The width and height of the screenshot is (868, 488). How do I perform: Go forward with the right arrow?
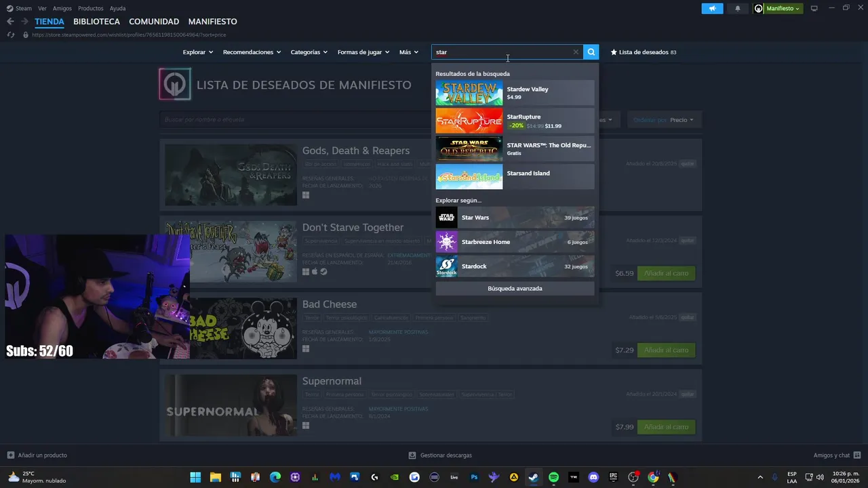(25, 22)
